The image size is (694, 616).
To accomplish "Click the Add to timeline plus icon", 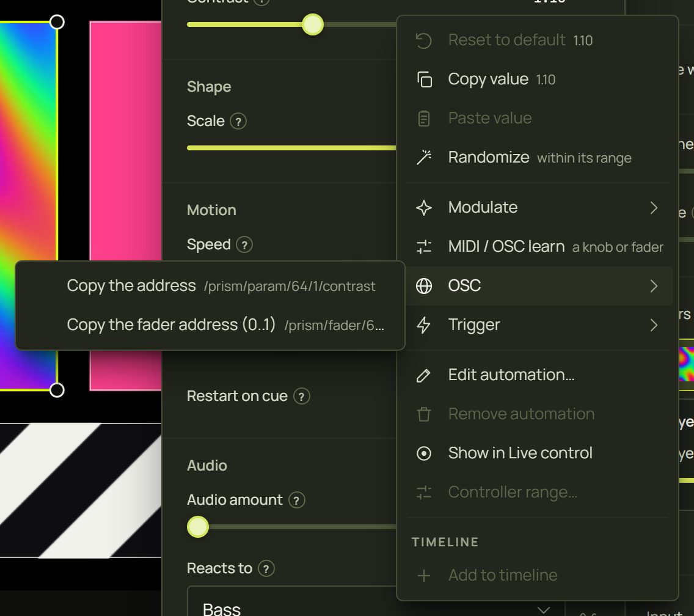I will [424, 576].
